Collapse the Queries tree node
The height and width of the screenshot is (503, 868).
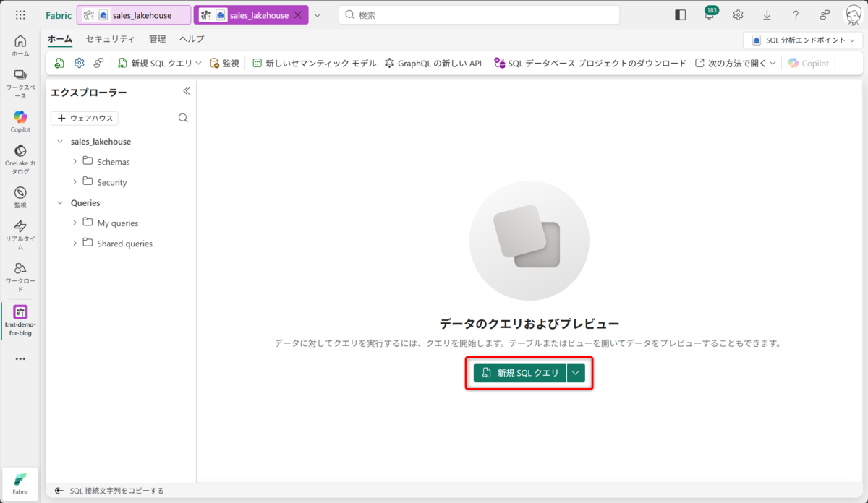point(60,203)
